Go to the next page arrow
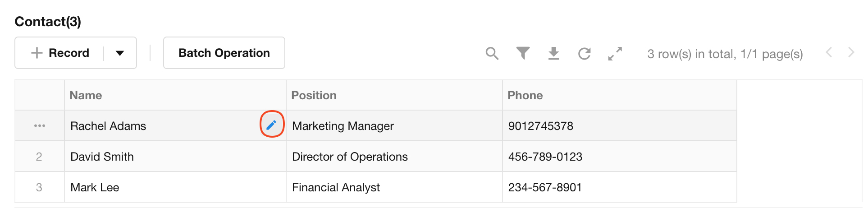 pyautogui.click(x=851, y=52)
